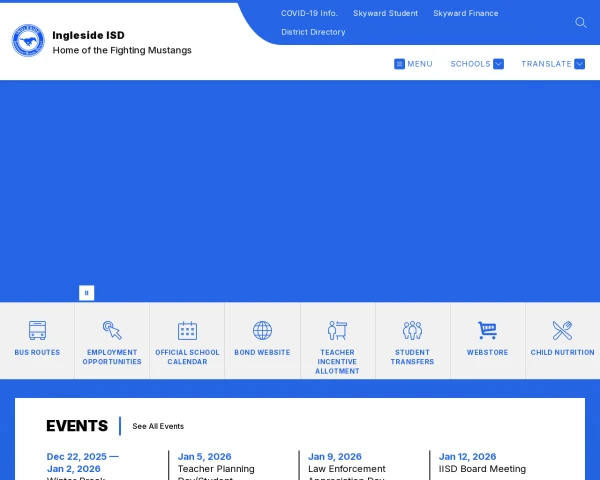Image resolution: width=600 pixels, height=480 pixels.
Task: Click the Ingleside ISD mustang logo
Action: point(28,41)
